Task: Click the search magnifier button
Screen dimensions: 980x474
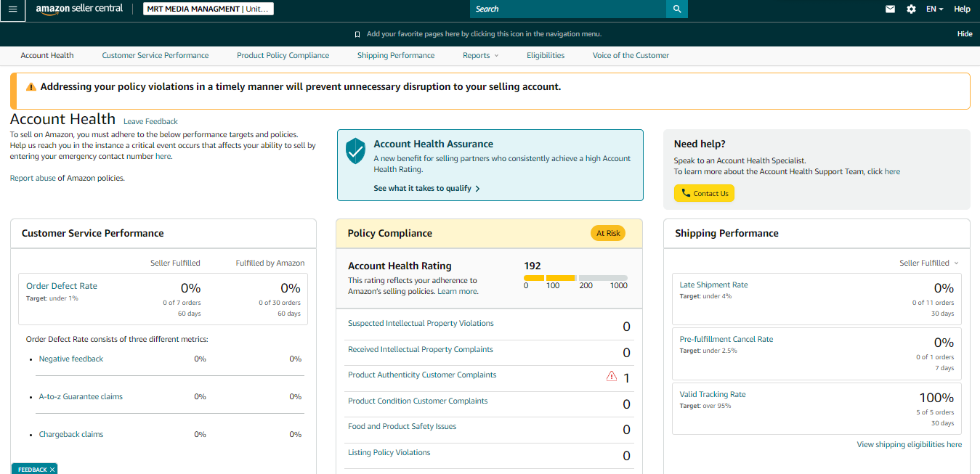Action: (x=677, y=9)
